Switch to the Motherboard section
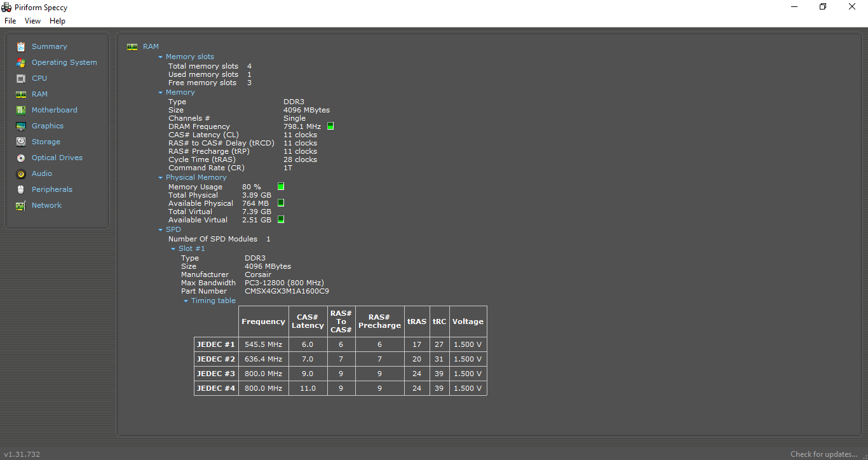The width and height of the screenshot is (868, 460). (x=55, y=110)
